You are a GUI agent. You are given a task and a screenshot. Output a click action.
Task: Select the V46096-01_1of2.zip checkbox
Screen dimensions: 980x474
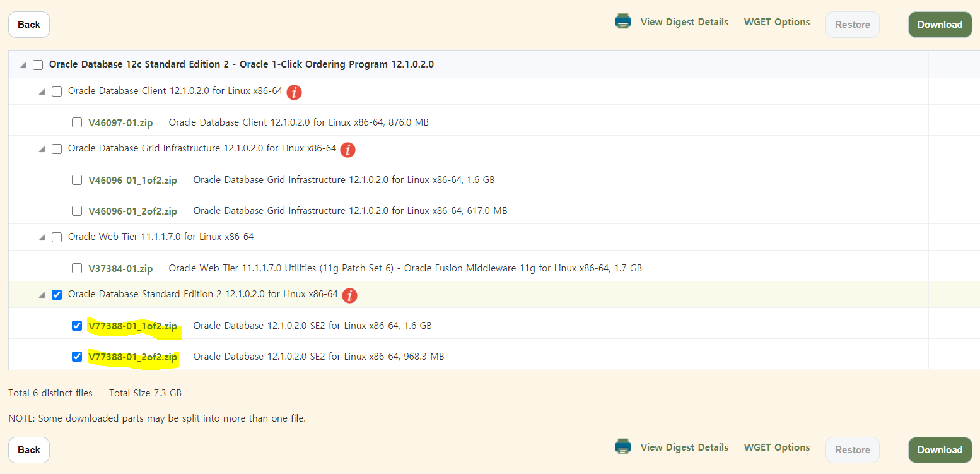[77, 180]
